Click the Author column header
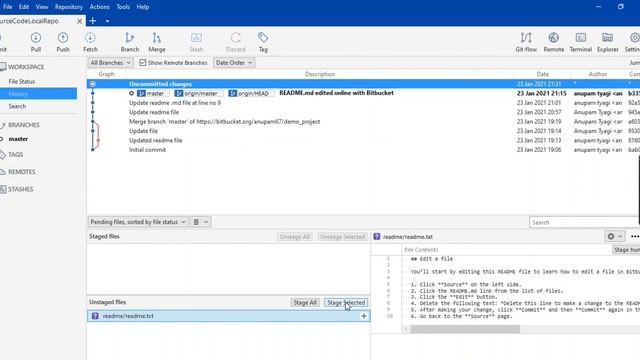The width and height of the screenshot is (640, 360). coord(598,74)
